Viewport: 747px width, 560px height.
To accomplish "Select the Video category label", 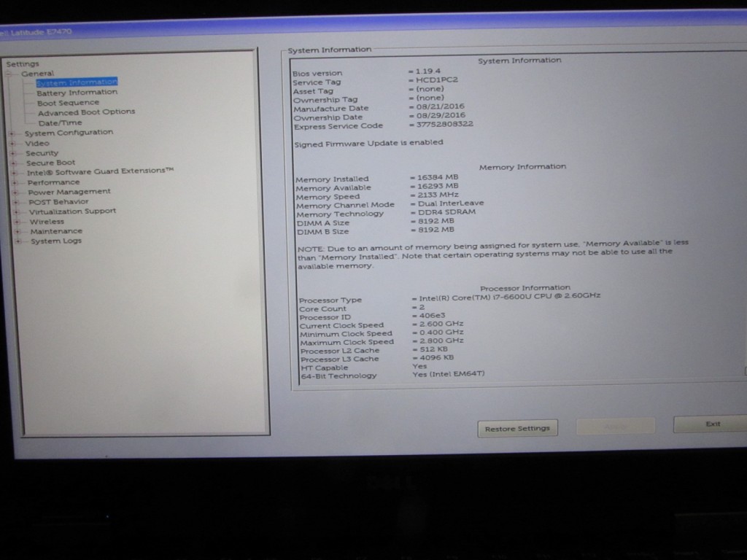I will pyautogui.click(x=36, y=144).
